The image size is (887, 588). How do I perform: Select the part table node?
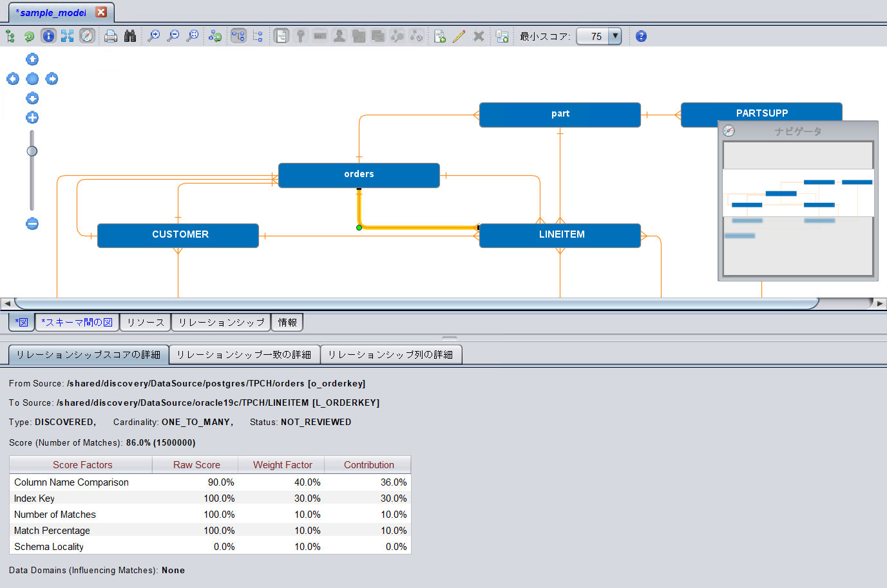coord(560,115)
